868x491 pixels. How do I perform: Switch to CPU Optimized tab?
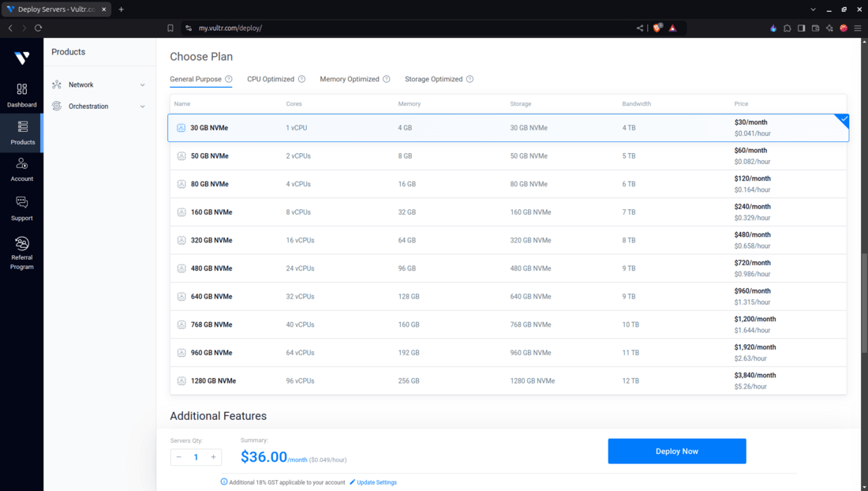(271, 79)
